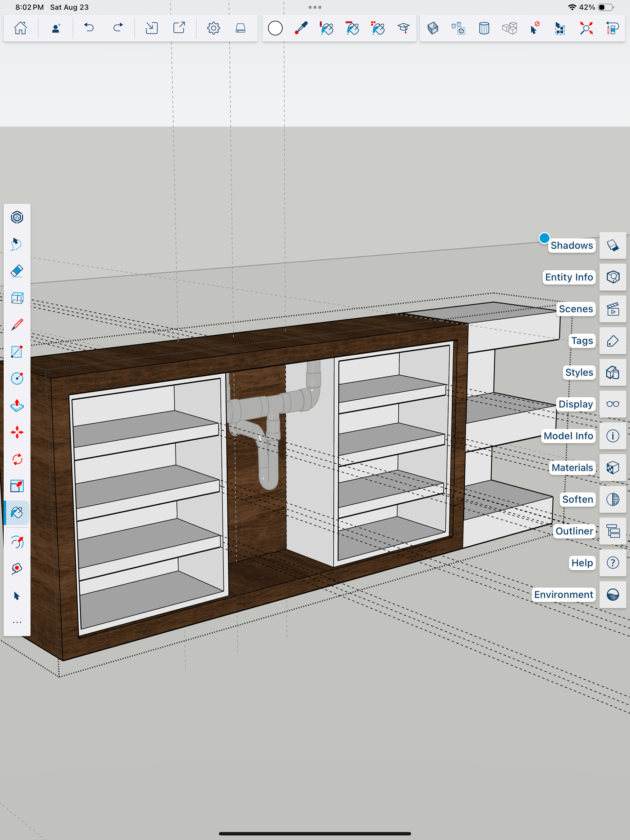
Task: Open the three-dot multitasking menu at top
Action: coord(315,7)
